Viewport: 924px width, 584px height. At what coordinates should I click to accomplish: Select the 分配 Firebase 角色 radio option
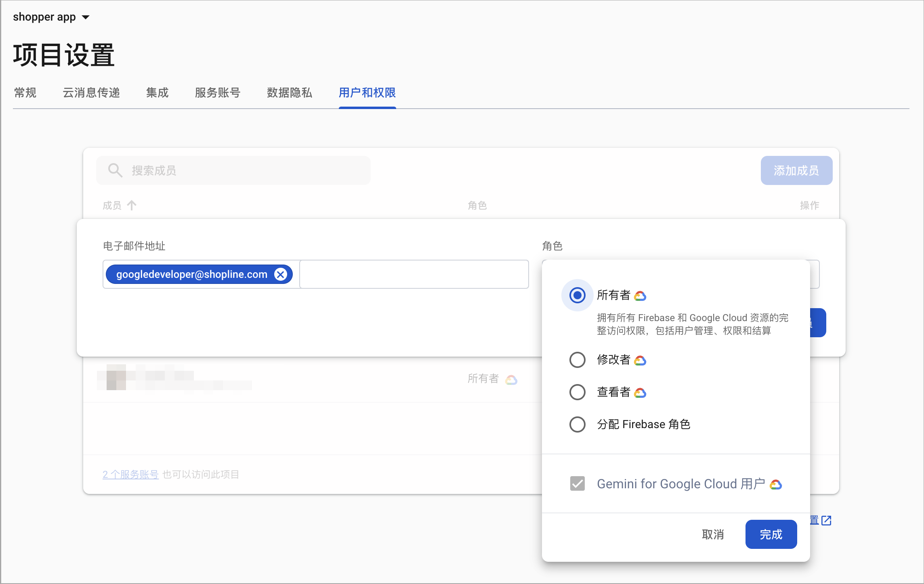577,424
